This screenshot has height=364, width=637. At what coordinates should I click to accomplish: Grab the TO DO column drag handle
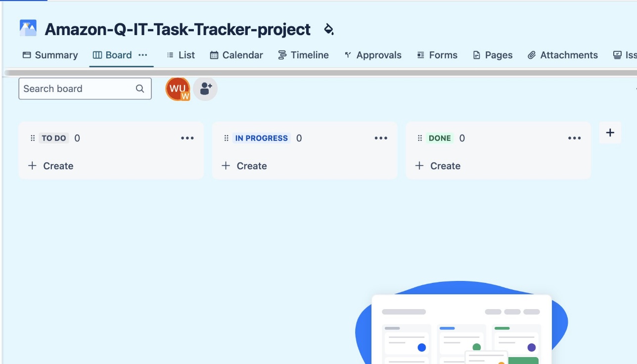(x=33, y=138)
